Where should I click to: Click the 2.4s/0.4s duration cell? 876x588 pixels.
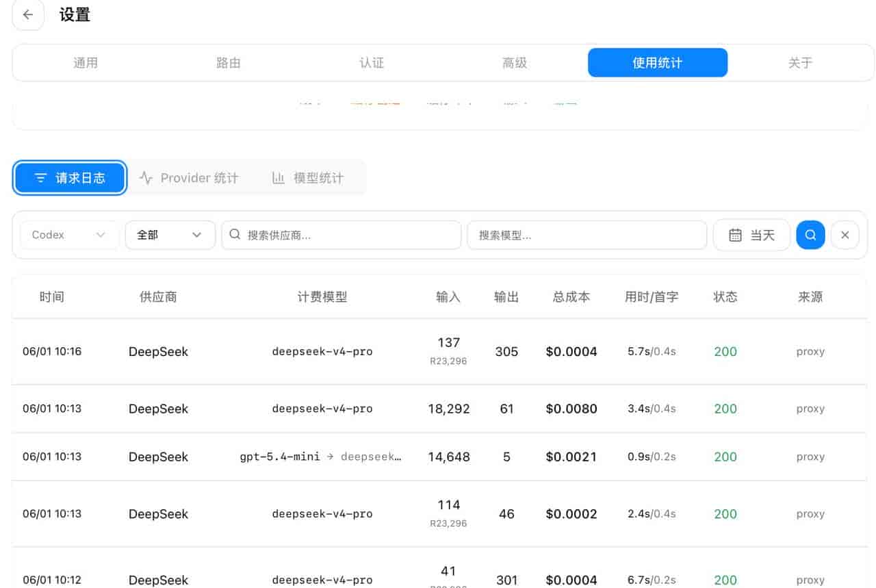pos(652,514)
